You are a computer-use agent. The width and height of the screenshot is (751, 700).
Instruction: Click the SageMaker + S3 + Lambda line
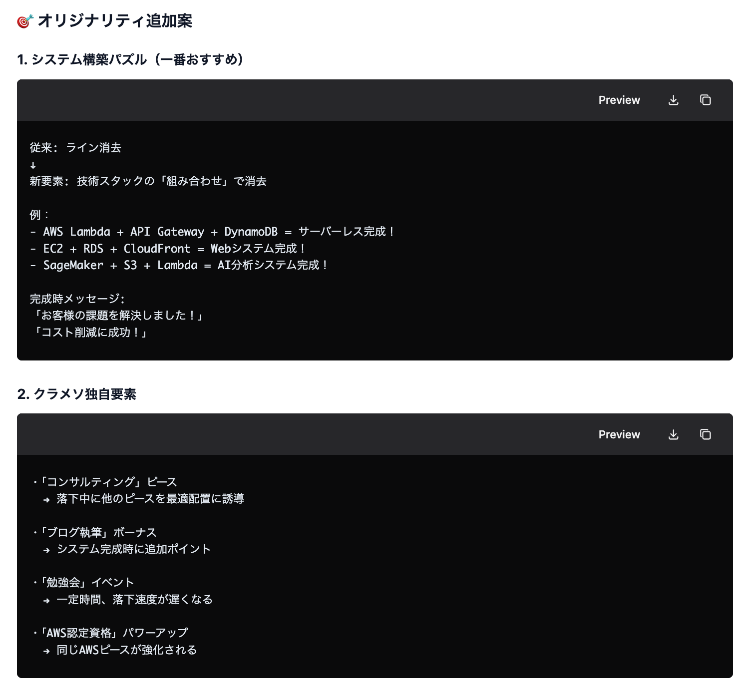click(178, 265)
